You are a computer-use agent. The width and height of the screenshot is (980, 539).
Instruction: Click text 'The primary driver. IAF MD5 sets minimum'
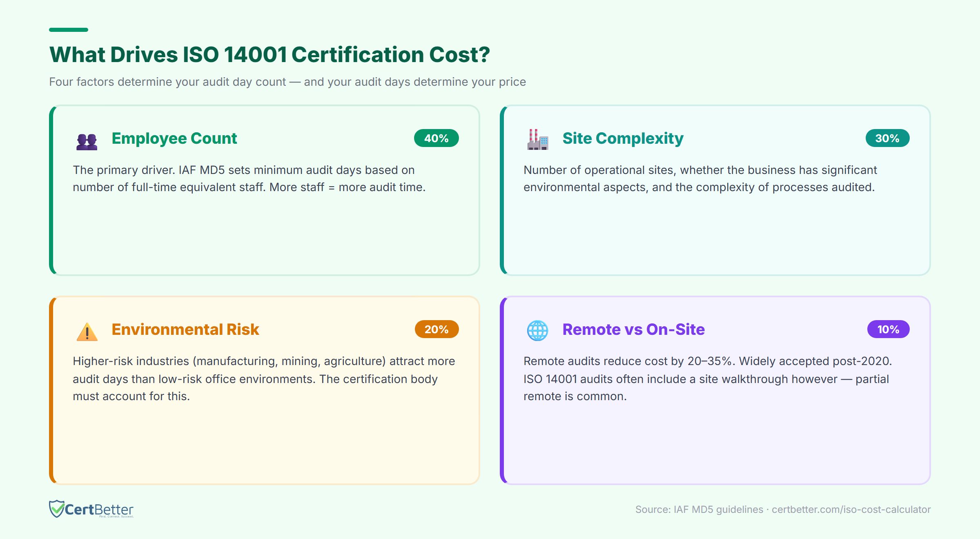(x=188, y=170)
